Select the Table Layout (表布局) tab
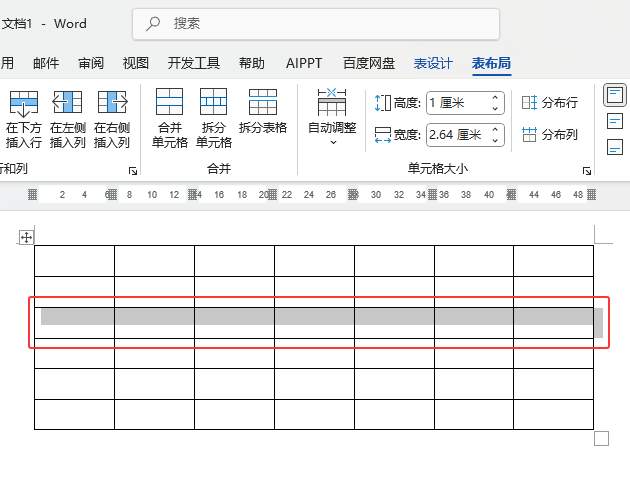The height and width of the screenshot is (482, 630). pos(491,63)
